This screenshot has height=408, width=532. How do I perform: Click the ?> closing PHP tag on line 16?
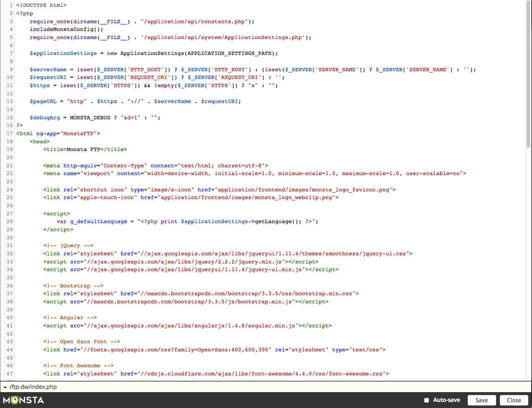(20, 125)
